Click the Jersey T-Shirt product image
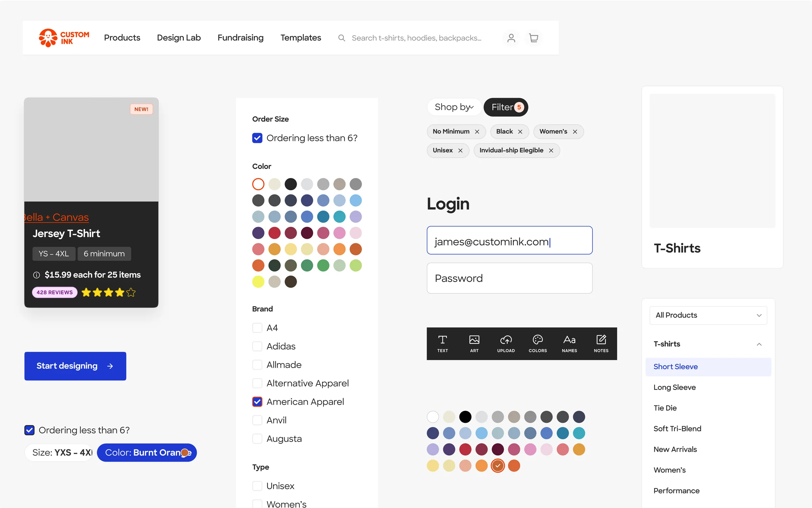Viewport: 812px width, 508px height. 91,150
